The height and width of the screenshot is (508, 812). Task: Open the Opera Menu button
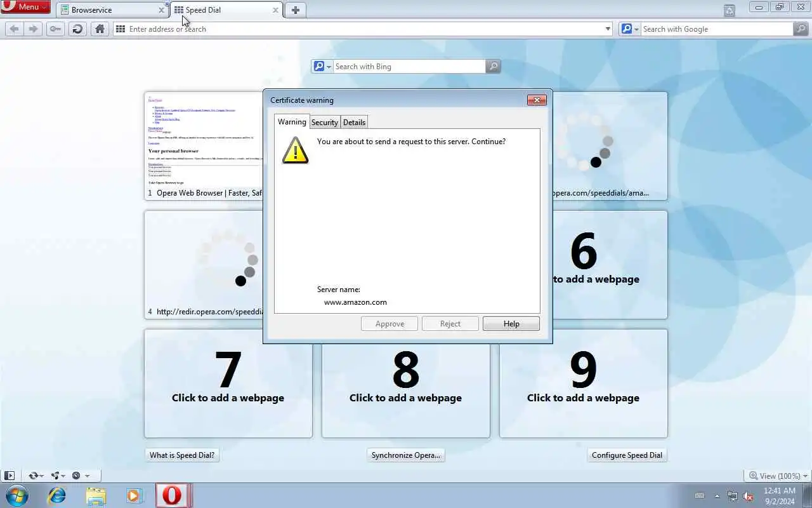tap(25, 7)
